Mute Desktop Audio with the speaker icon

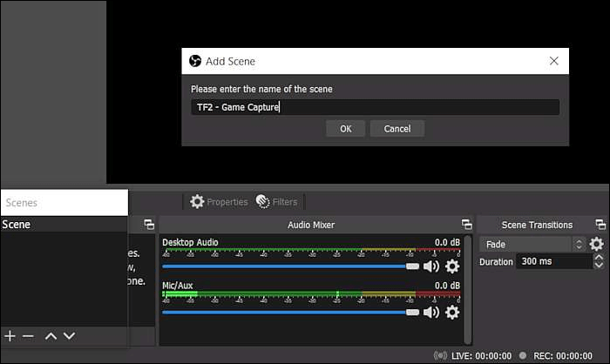pyautogui.click(x=431, y=266)
